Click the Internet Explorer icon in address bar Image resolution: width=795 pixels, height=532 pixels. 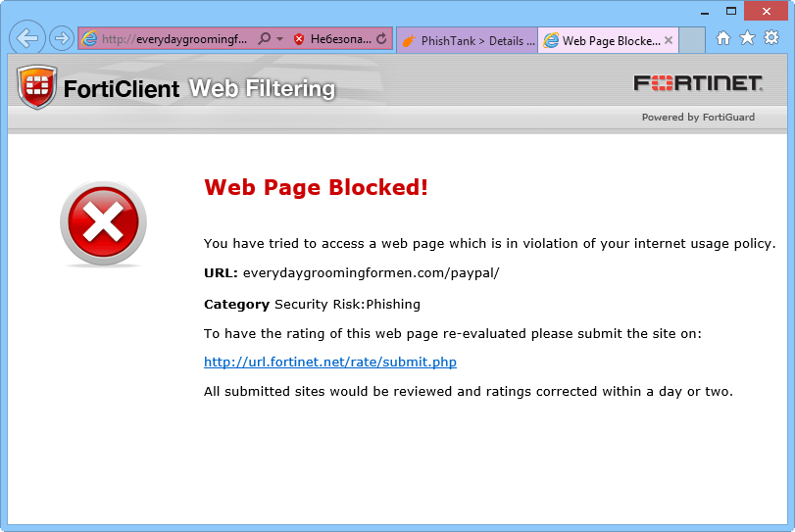(x=90, y=38)
